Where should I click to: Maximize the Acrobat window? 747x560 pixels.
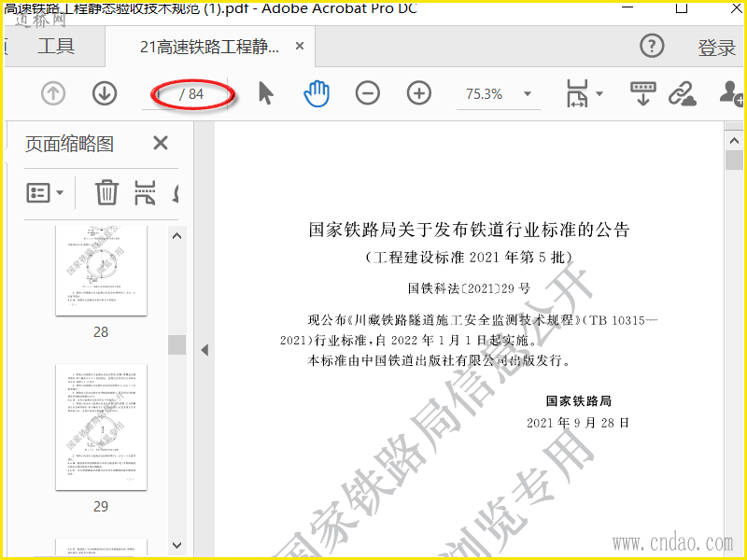[x=682, y=7]
